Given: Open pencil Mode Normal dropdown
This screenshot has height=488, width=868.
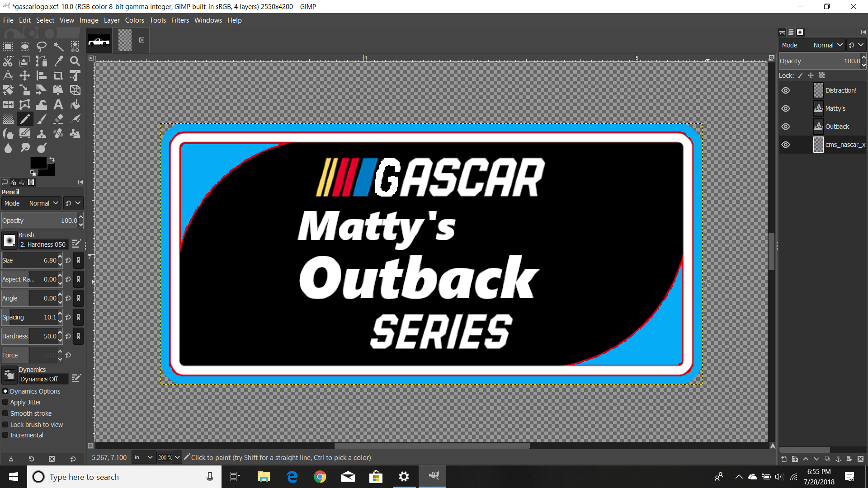Looking at the screenshot, I should point(31,203).
